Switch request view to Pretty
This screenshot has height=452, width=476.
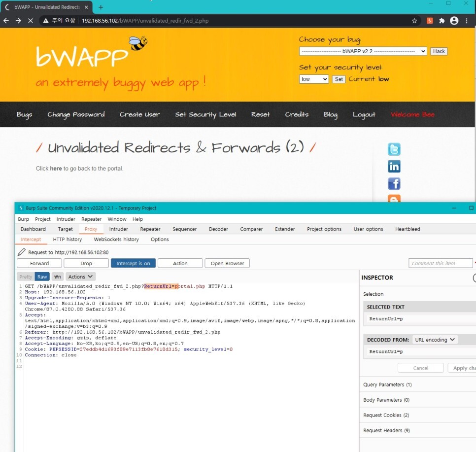click(x=26, y=277)
